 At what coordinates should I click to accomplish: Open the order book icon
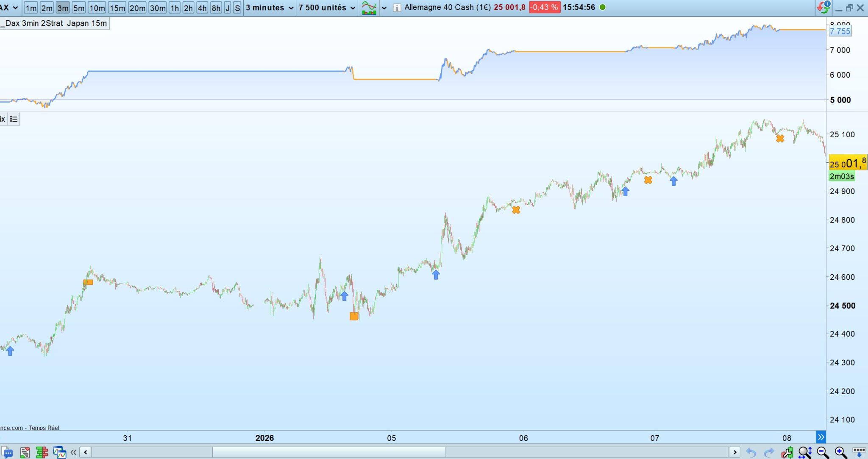pyautogui.click(x=42, y=452)
